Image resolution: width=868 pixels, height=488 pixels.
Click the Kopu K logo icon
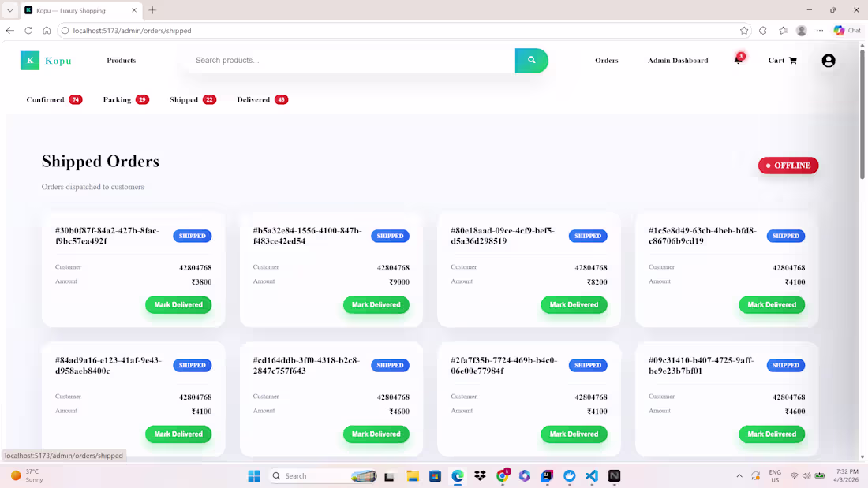coord(29,60)
